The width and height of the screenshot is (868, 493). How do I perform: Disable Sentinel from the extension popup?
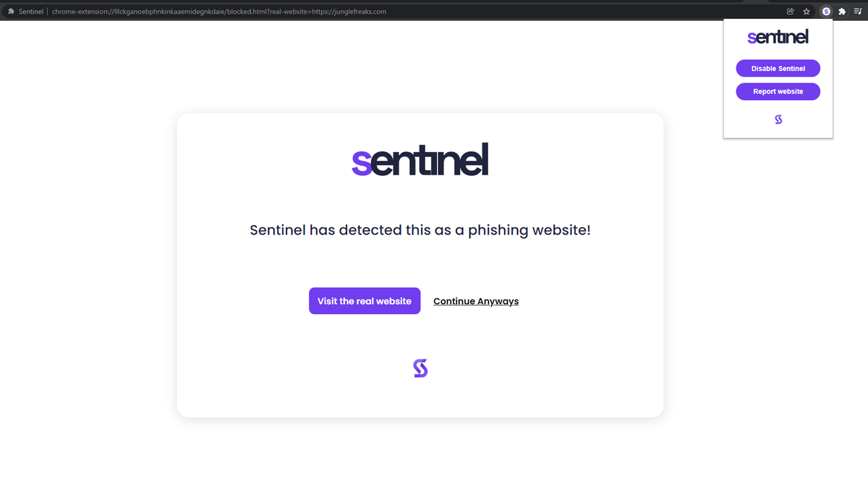[778, 69]
